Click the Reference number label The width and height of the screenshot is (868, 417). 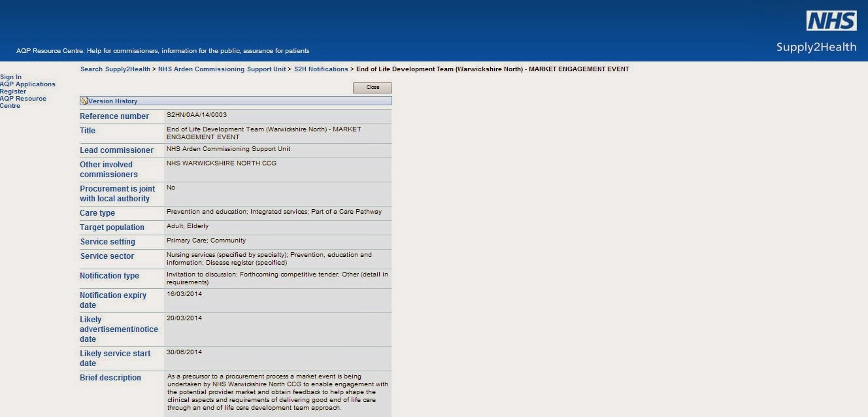114,116
